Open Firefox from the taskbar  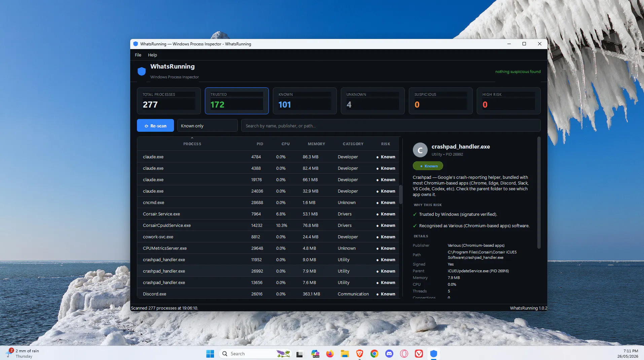click(330, 354)
